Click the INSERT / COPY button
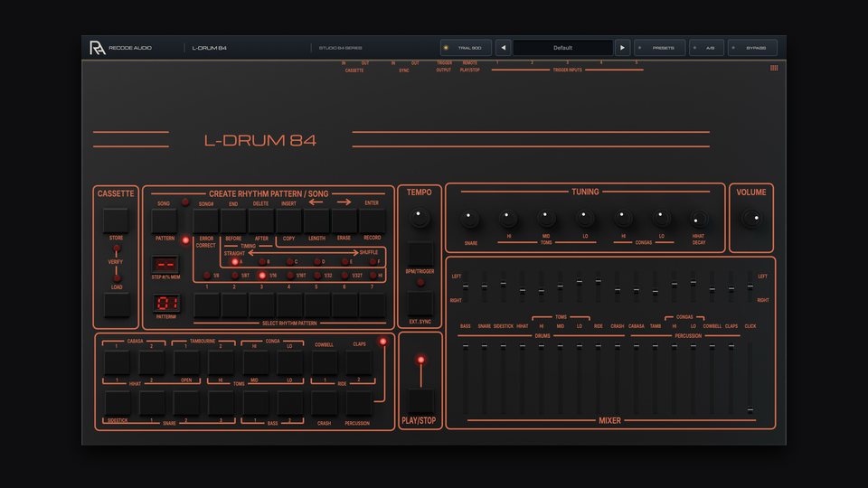 (289, 221)
